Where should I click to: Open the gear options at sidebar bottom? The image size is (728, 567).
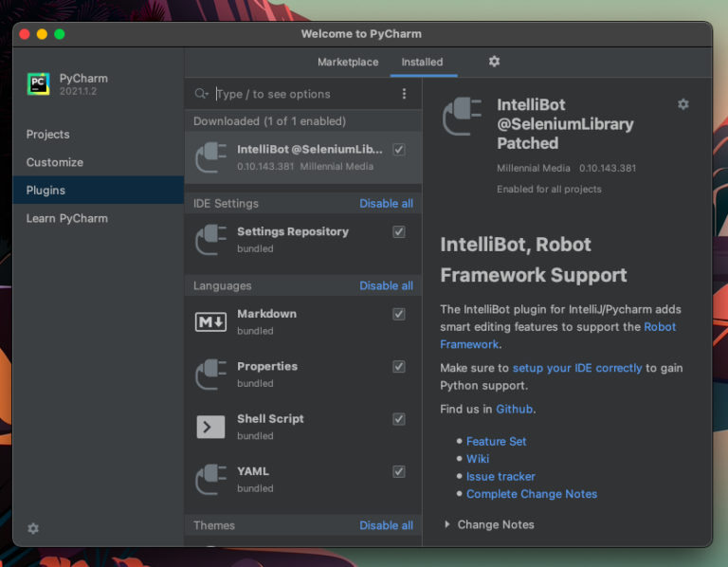click(x=33, y=528)
